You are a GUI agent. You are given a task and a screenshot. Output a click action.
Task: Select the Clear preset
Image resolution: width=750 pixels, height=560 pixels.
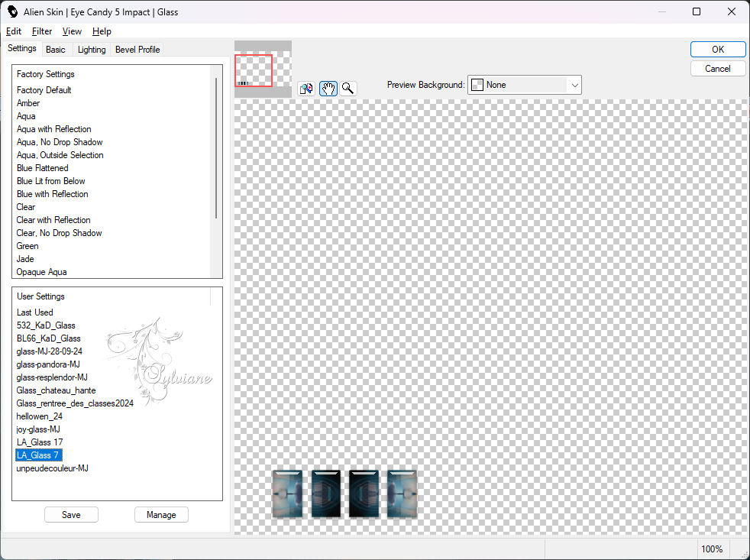pos(26,207)
